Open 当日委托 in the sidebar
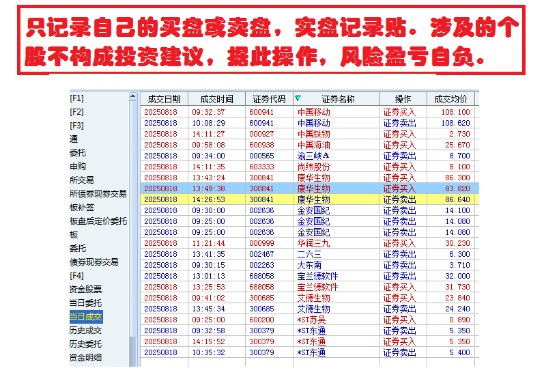This screenshot has width=544, height=392. coord(85,303)
